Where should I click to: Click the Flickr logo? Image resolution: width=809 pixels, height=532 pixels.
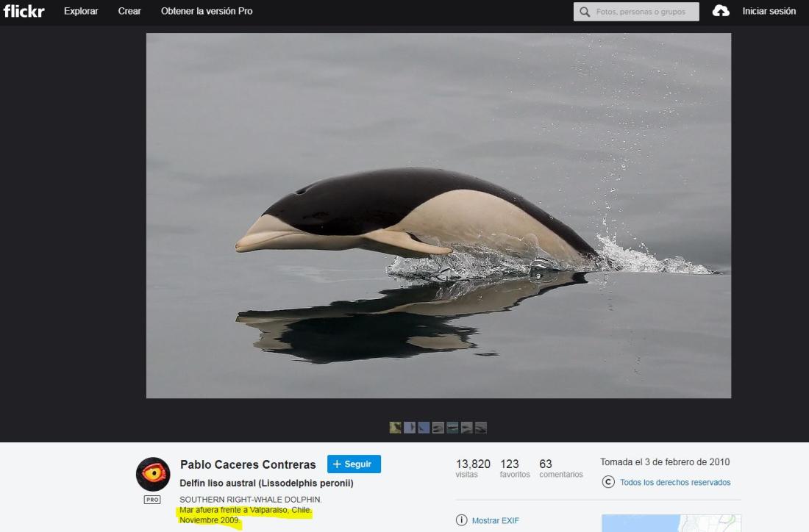[x=24, y=11]
